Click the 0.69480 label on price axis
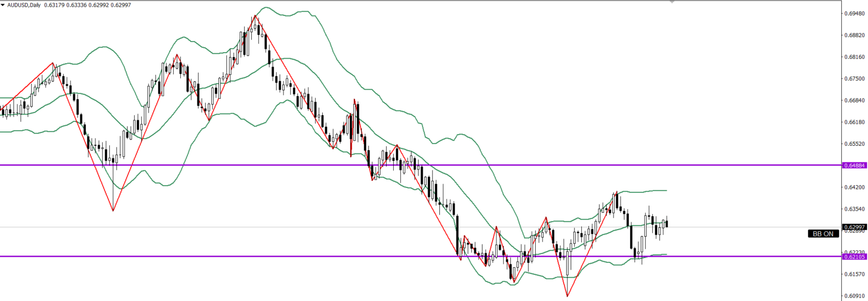The height and width of the screenshot is (301, 868). (x=855, y=13)
